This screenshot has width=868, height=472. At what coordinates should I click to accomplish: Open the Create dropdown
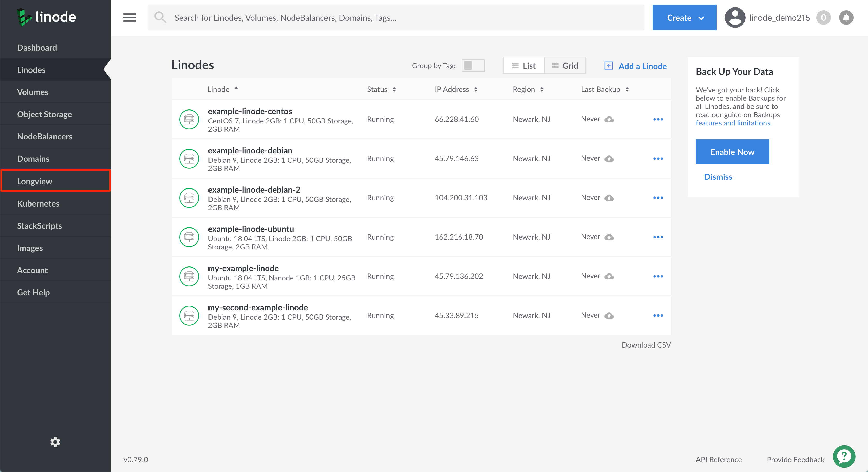click(684, 18)
